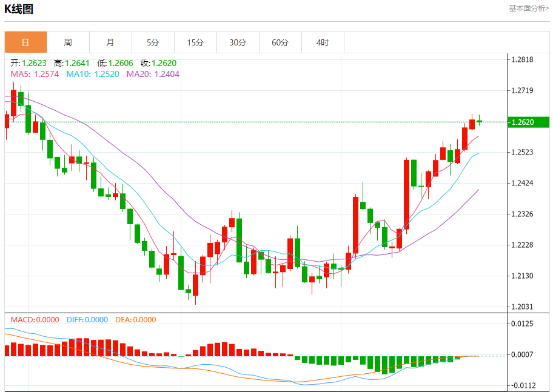Open the 30分 interval tab
Image resolution: width=553 pixels, height=392 pixels.
coord(238,42)
